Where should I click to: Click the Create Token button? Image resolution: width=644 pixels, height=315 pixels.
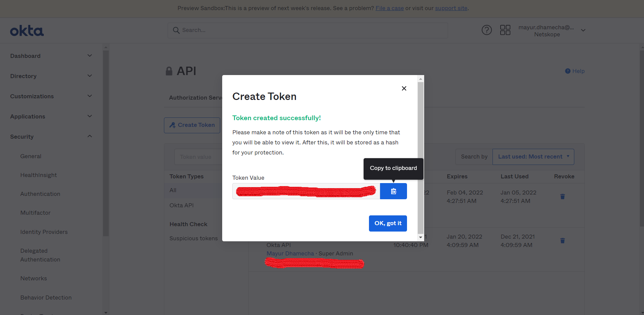click(192, 125)
